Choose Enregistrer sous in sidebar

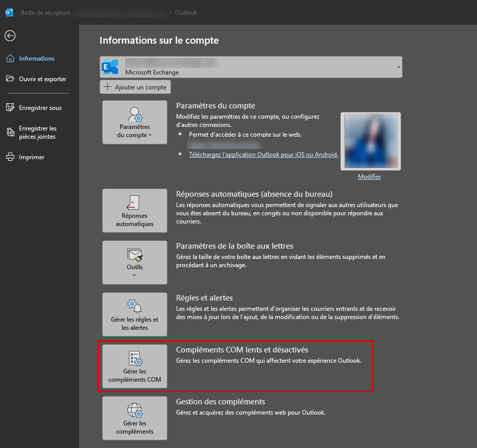click(40, 108)
